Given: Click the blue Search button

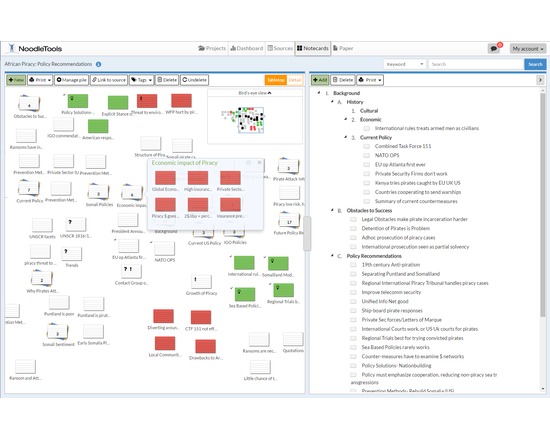Looking at the screenshot, I should coord(535,64).
